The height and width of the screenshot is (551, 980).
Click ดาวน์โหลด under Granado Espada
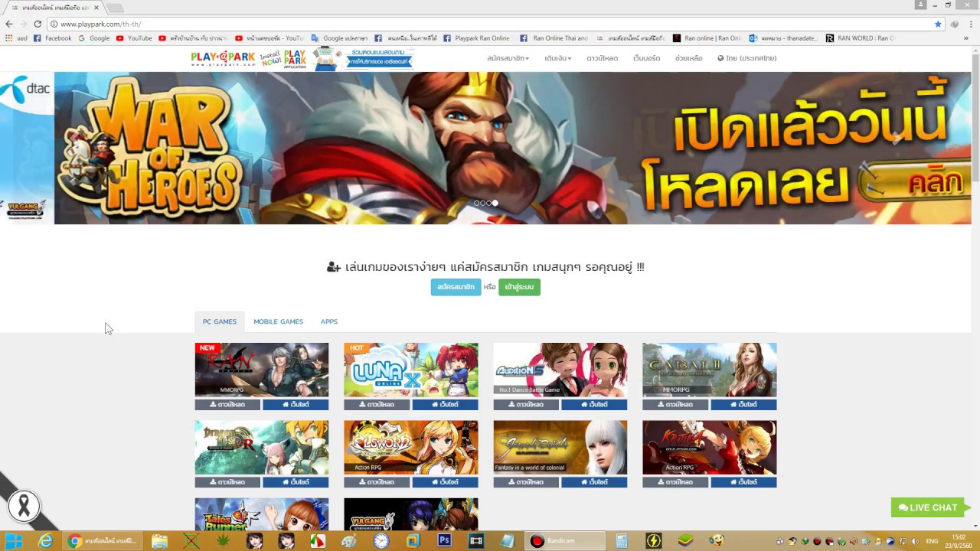(526, 482)
